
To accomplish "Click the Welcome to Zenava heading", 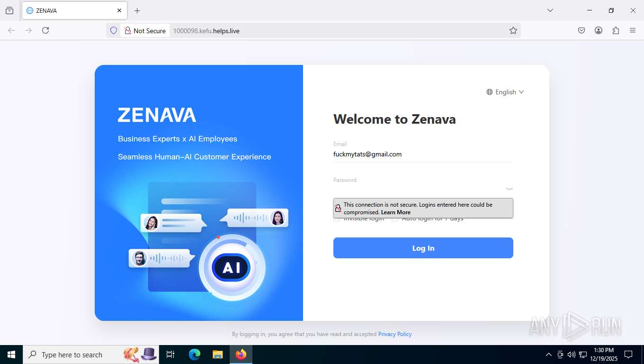I will (x=394, y=119).
